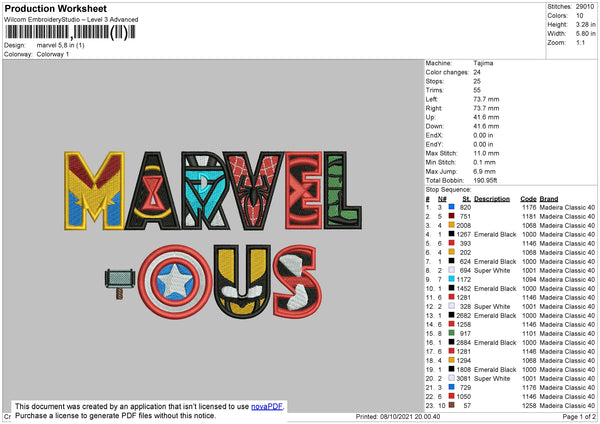Viewport: 600px width, 424px height.
Task: Click the blue swatch in stop row 1
Action: (452, 207)
